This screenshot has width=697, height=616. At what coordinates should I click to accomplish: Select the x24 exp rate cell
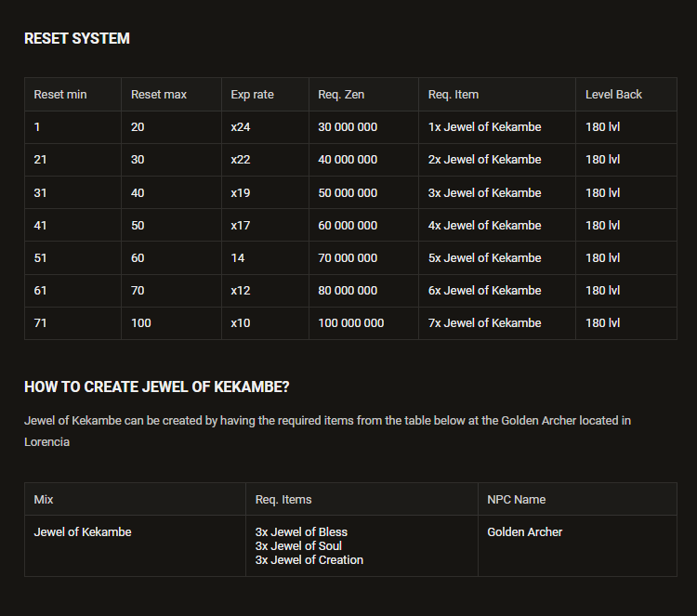[265, 127]
